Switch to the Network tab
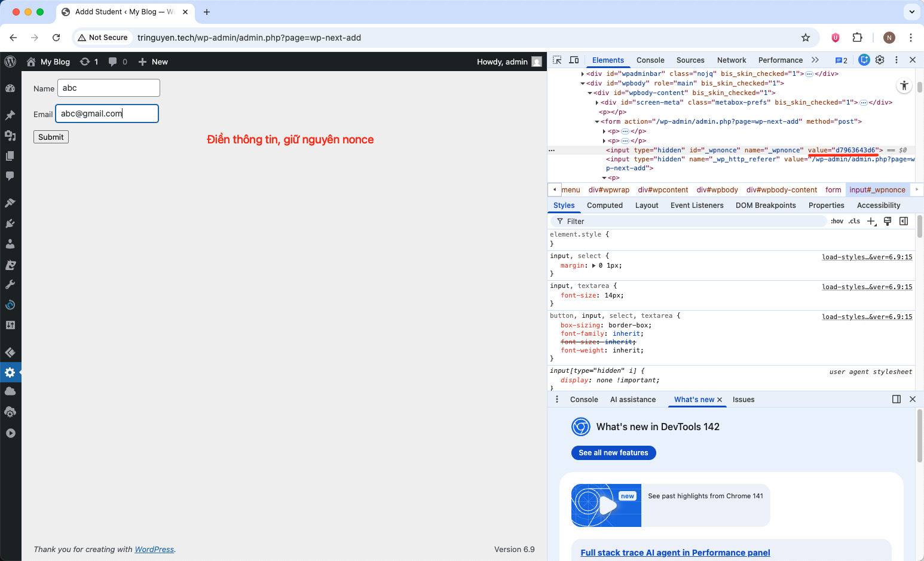The height and width of the screenshot is (561, 924). pyautogui.click(x=731, y=60)
